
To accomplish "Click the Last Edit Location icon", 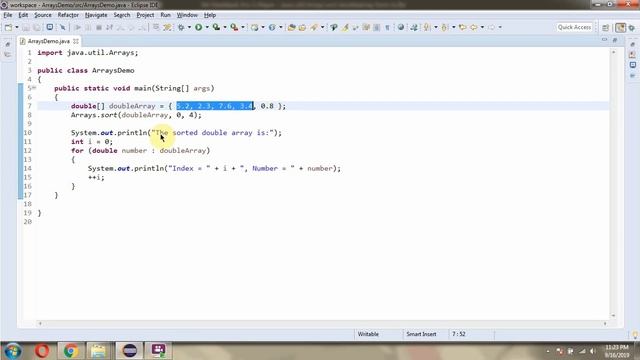I will coord(462,27).
